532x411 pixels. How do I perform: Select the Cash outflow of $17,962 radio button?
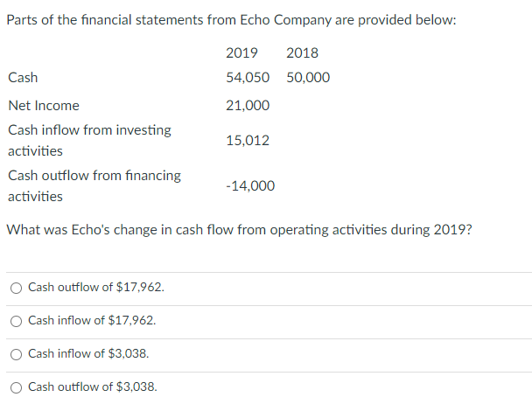pos(17,287)
